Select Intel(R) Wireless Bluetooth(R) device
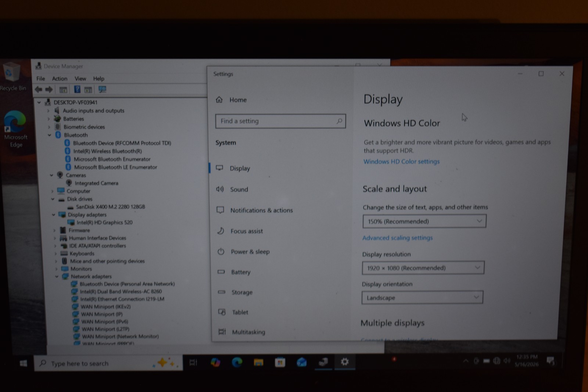 tap(107, 151)
